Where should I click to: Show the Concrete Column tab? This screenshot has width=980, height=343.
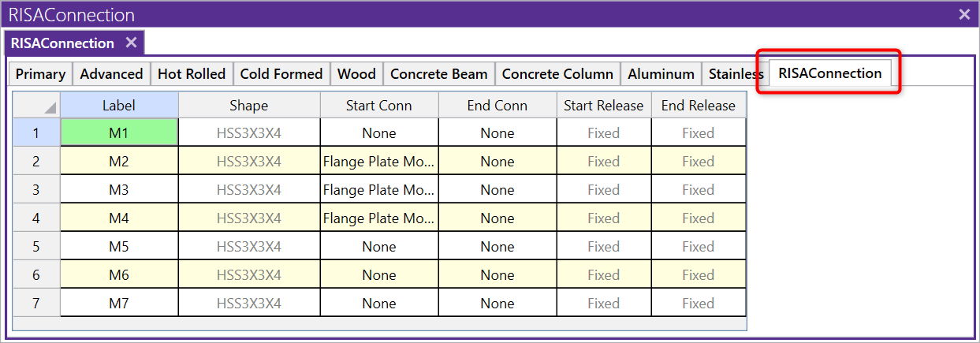[x=557, y=74]
